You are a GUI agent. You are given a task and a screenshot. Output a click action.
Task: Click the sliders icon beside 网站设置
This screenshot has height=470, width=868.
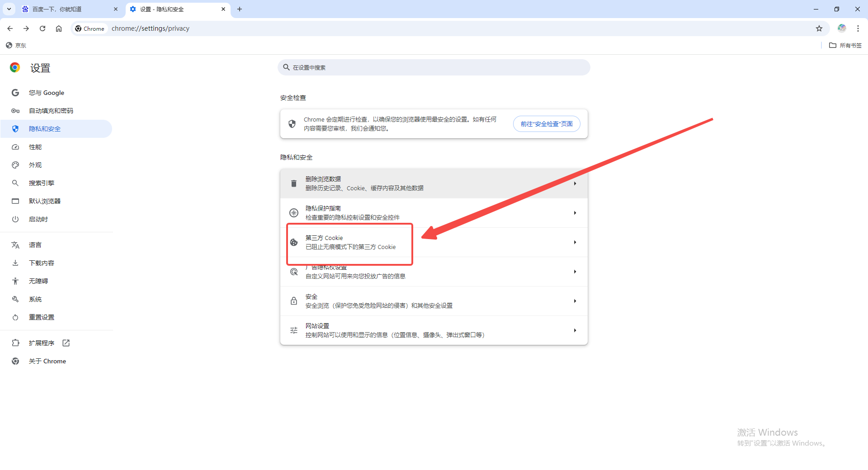tap(294, 330)
